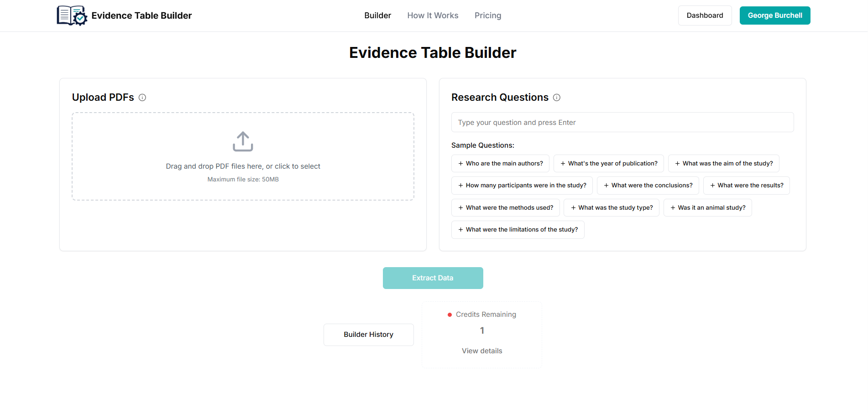Image resolution: width=868 pixels, height=413 pixels.
Task: Click View details under Credits Remaining
Action: (482, 351)
